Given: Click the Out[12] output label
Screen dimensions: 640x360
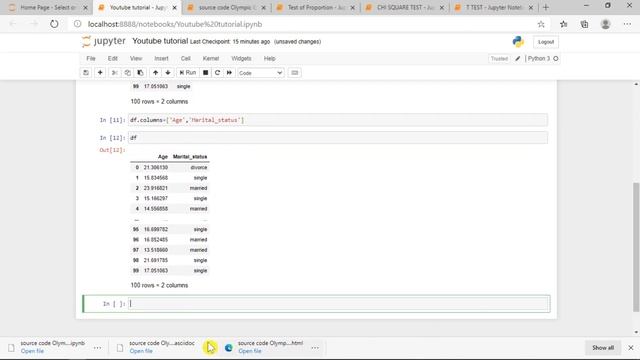Looking at the screenshot, I should pos(112,150).
